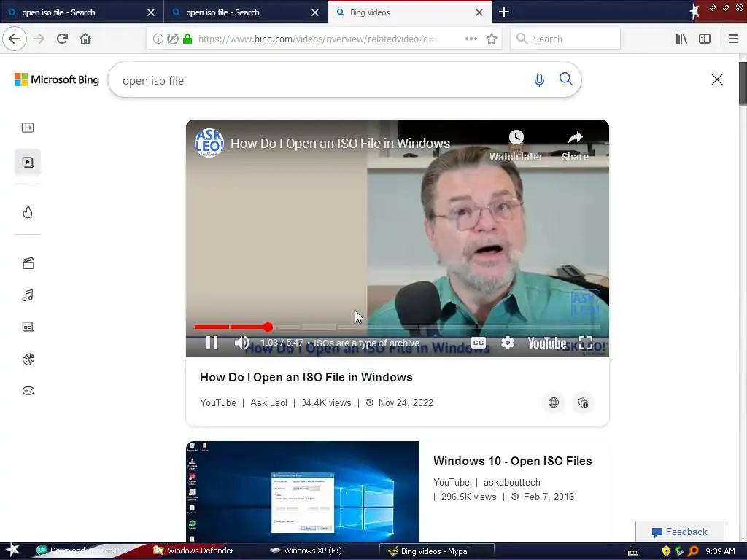
Task: Click 'Windows 10 - Open ISO Files' title
Action: pos(513,461)
